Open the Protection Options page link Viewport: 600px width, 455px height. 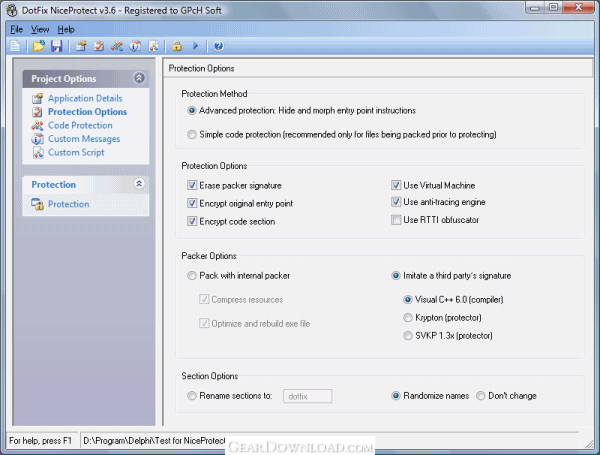87,112
